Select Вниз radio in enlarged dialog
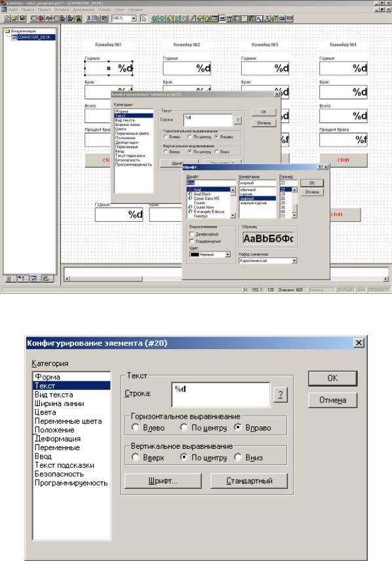Viewport: 392px width, 561px height. click(238, 457)
